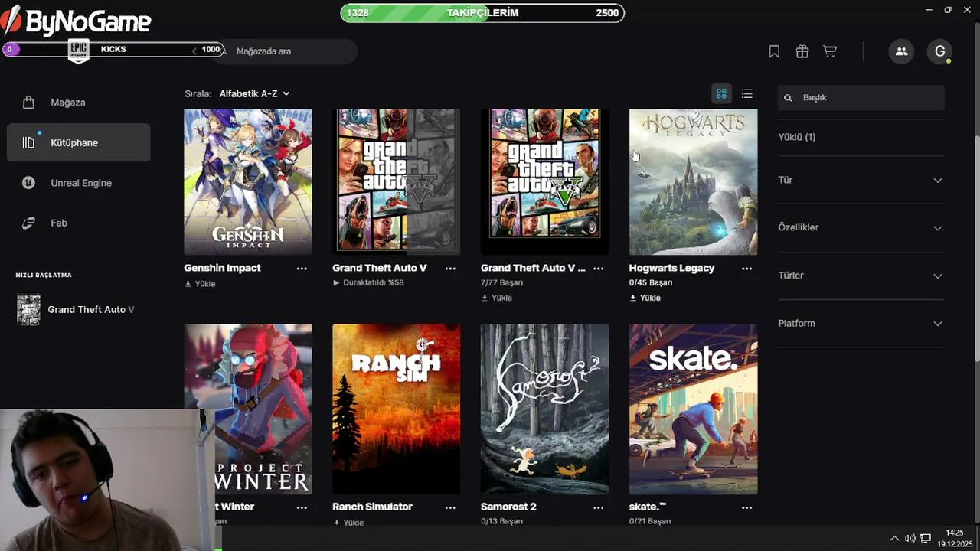
Task: Open the Mağaza store section
Action: [79, 103]
